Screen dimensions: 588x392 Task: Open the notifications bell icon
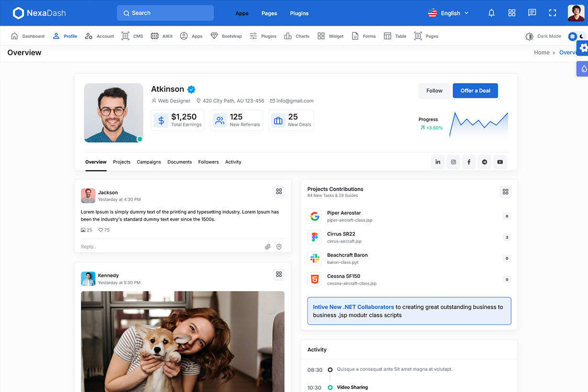coord(491,13)
